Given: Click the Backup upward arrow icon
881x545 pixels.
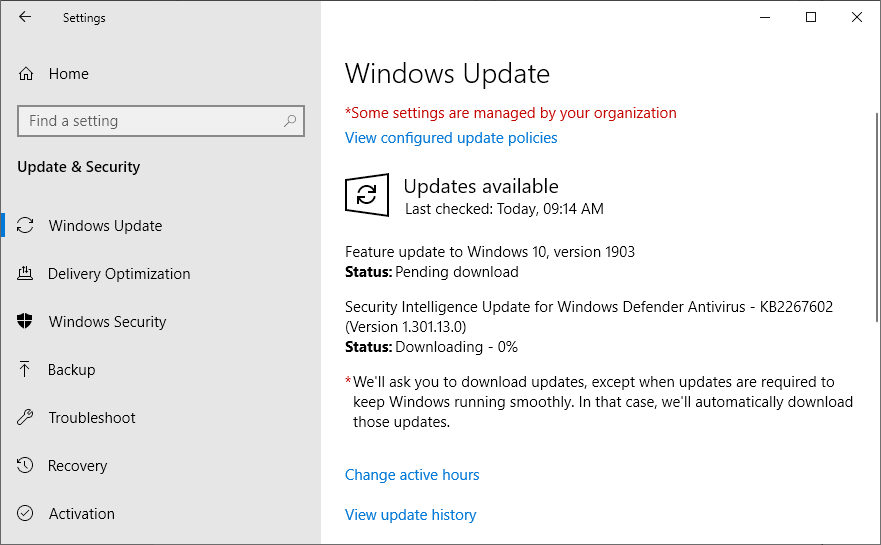Looking at the screenshot, I should pyautogui.click(x=25, y=369).
